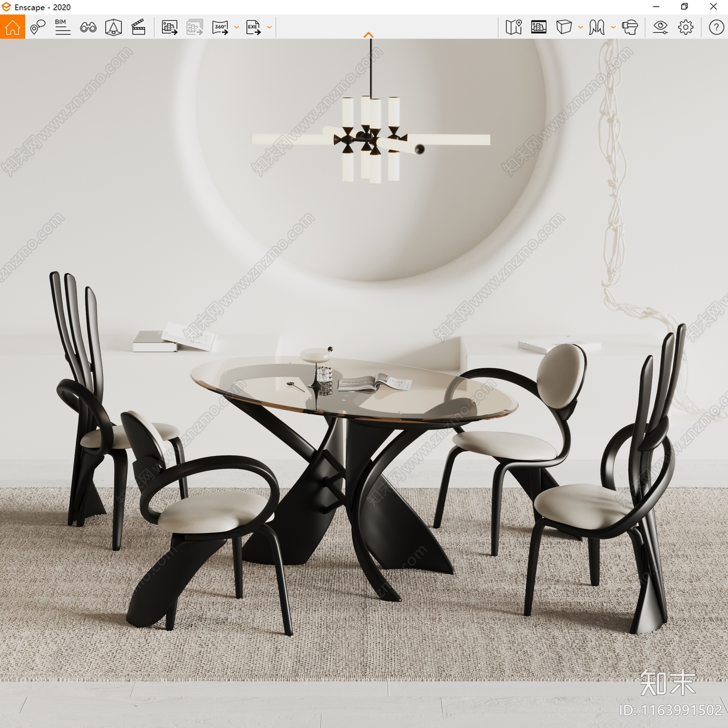Toggle safe frame perspective icon

pos(113,27)
